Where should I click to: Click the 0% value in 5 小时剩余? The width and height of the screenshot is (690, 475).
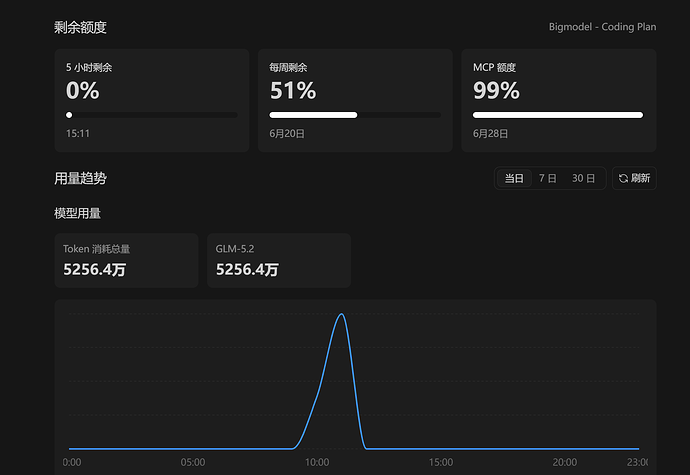(x=83, y=91)
